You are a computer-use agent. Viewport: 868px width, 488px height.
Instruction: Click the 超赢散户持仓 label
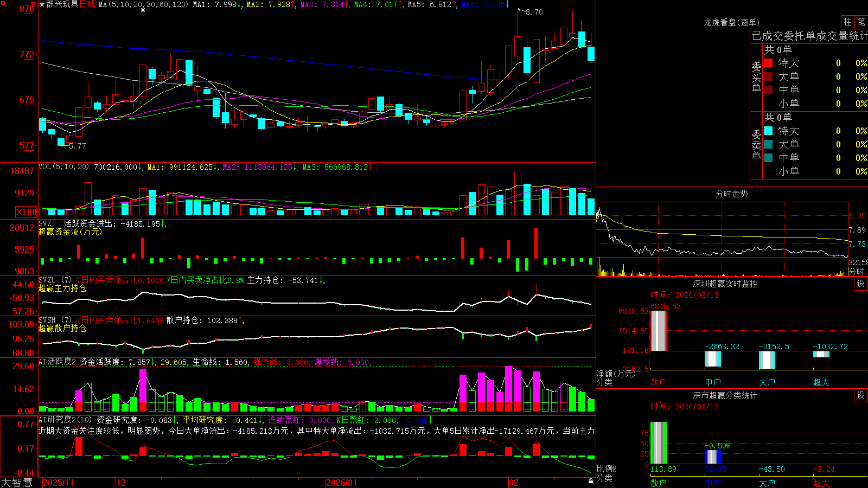coord(62,328)
